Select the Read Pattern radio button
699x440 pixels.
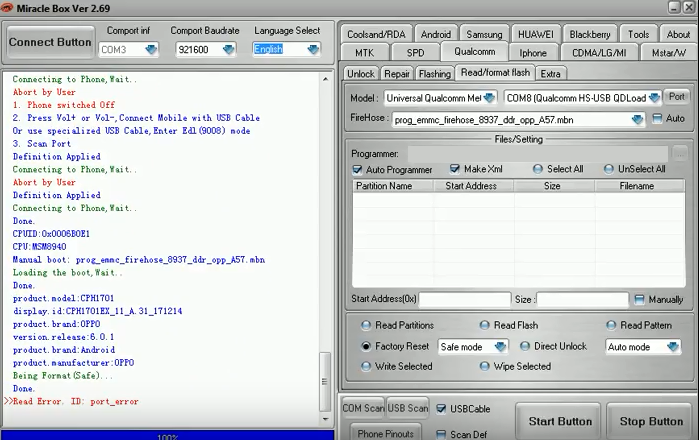(x=611, y=325)
